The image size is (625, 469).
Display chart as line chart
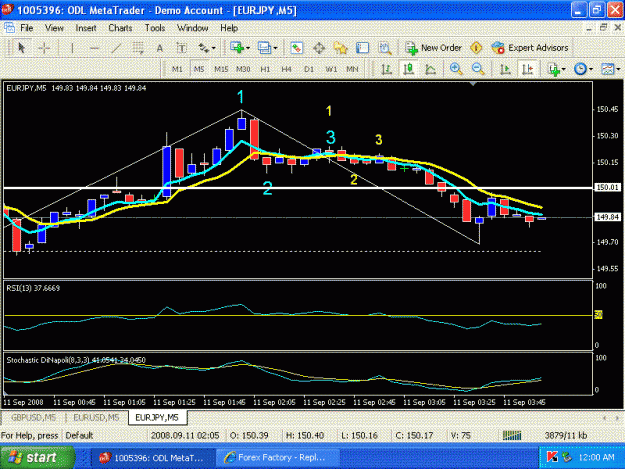pyautogui.click(x=430, y=69)
